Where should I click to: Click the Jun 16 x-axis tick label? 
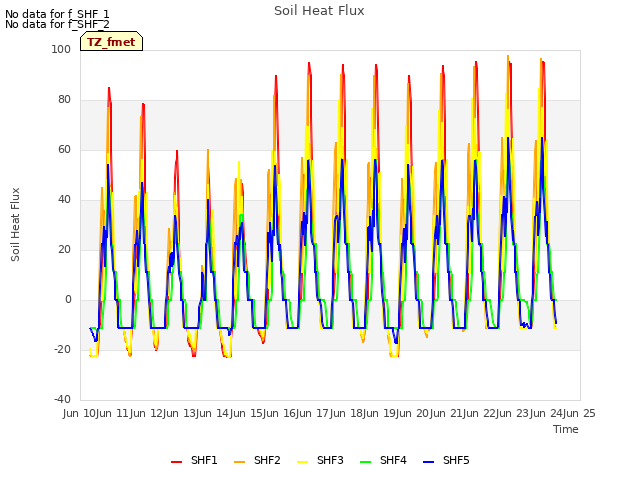281,413
